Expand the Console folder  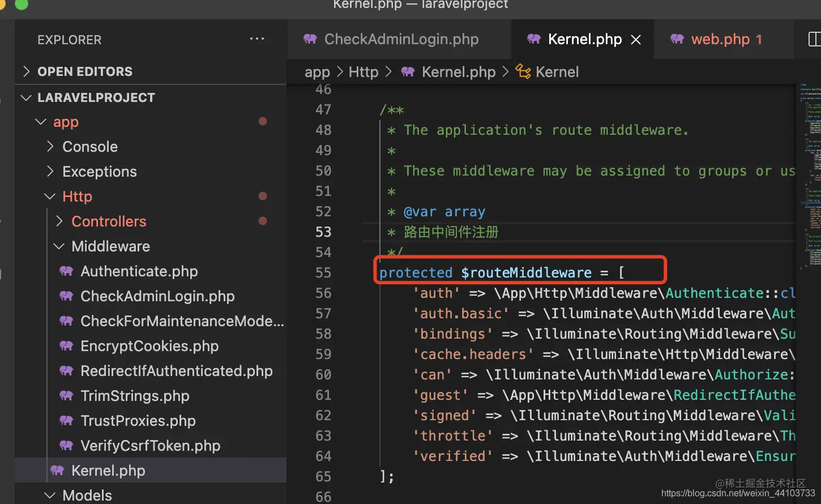click(x=50, y=147)
